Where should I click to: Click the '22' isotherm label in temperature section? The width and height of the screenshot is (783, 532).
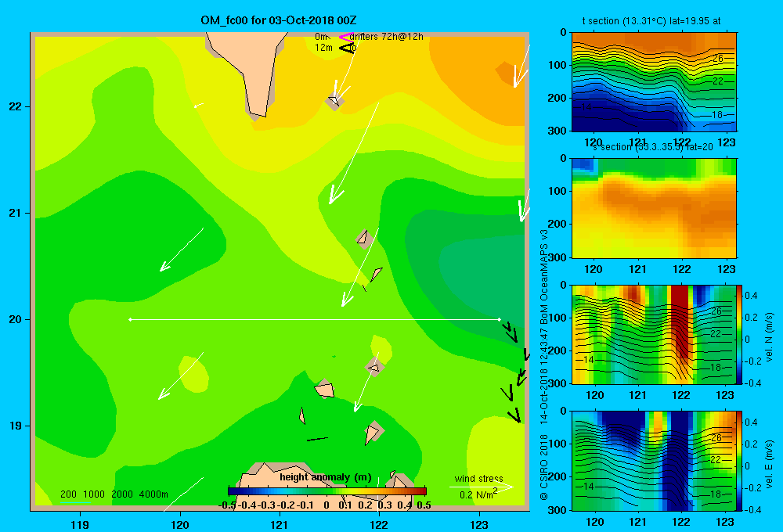tap(717, 81)
